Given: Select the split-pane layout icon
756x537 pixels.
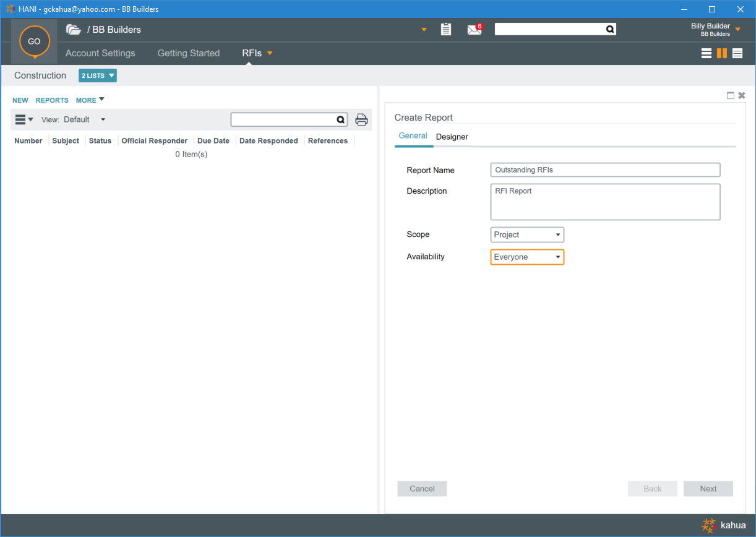Looking at the screenshot, I should click(721, 53).
